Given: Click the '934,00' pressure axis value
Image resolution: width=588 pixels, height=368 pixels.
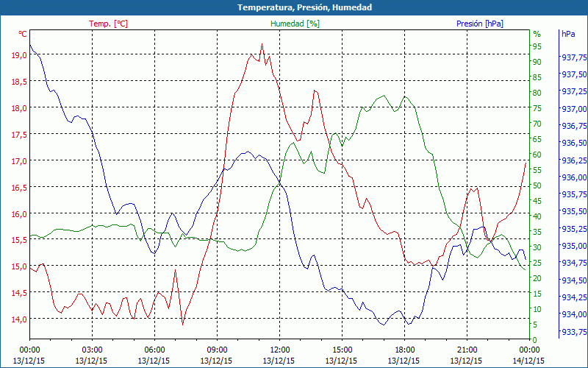Looking at the screenshot, I should [574, 314].
